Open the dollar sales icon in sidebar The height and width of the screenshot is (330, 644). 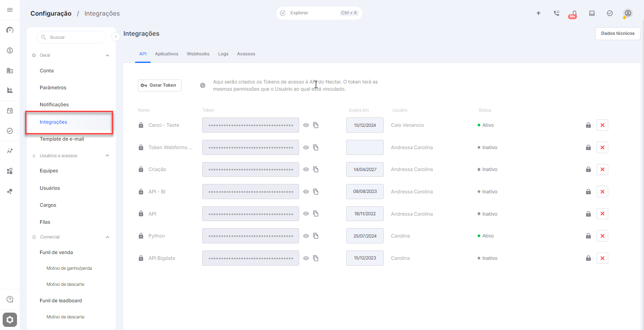click(10, 50)
